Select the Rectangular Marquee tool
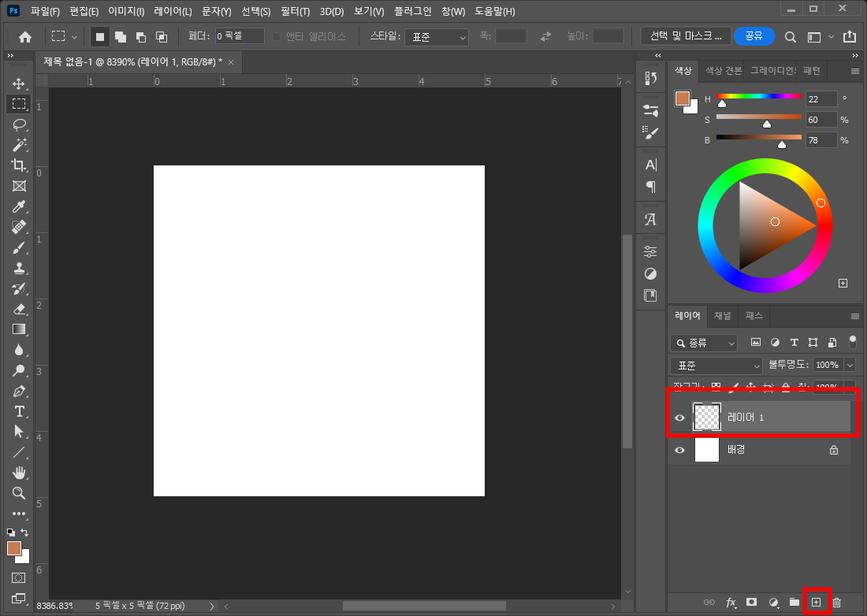The image size is (867, 616). [19, 104]
